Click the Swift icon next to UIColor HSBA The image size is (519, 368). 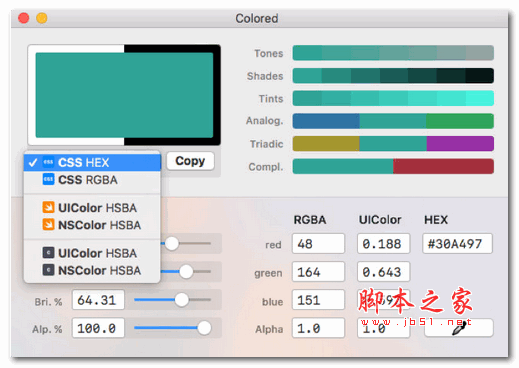tap(48, 207)
